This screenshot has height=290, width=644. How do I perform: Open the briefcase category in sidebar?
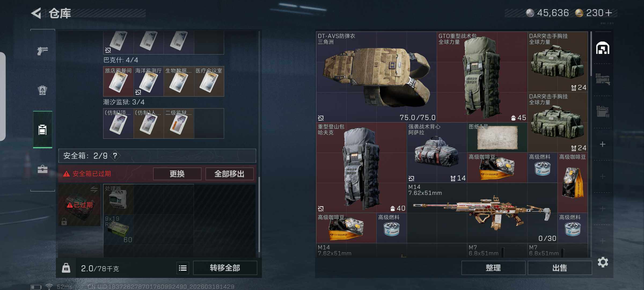42,169
